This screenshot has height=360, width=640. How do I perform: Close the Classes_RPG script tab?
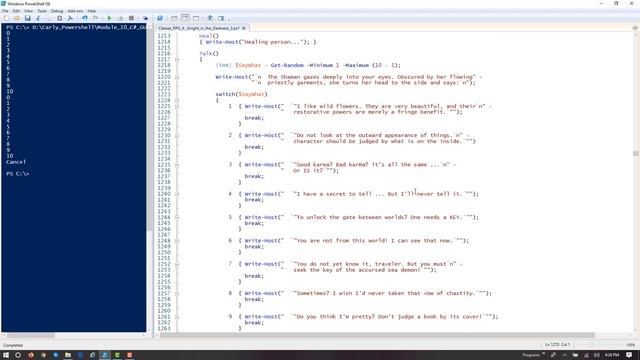(244, 28)
